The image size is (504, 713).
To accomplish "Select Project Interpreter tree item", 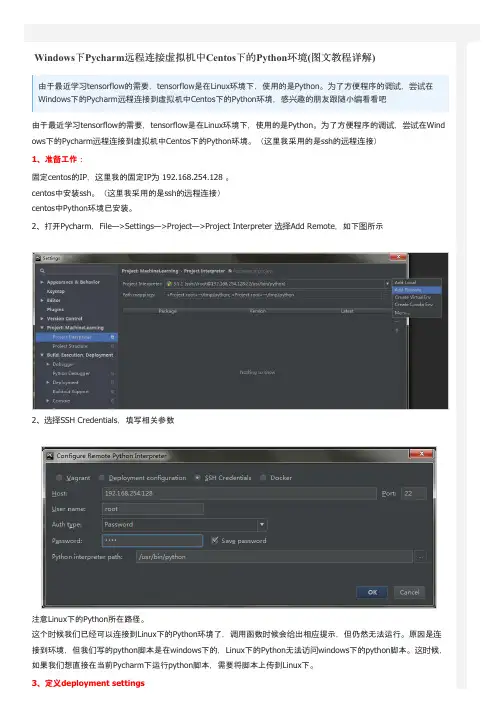I will click(76, 337).
